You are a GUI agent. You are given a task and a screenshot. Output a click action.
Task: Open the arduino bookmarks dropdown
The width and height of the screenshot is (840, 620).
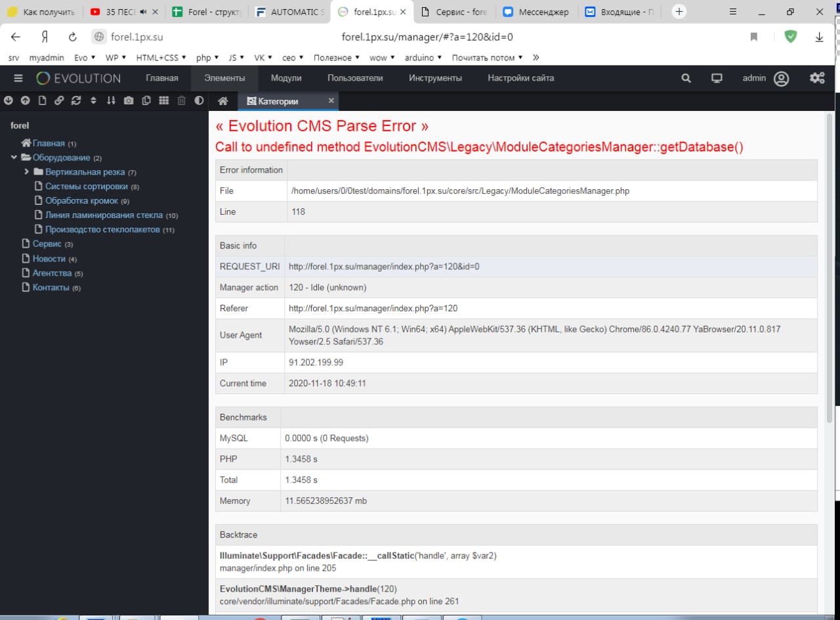[423, 58]
